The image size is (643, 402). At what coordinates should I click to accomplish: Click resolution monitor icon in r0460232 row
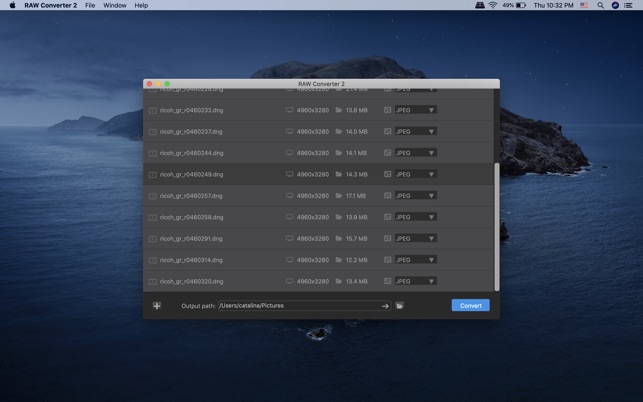[290, 110]
